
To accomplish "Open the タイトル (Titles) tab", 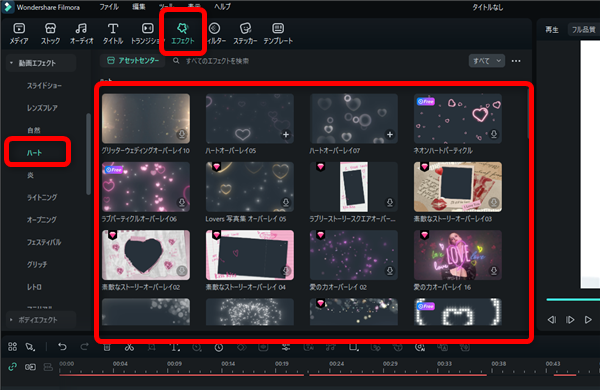I will click(112, 33).
